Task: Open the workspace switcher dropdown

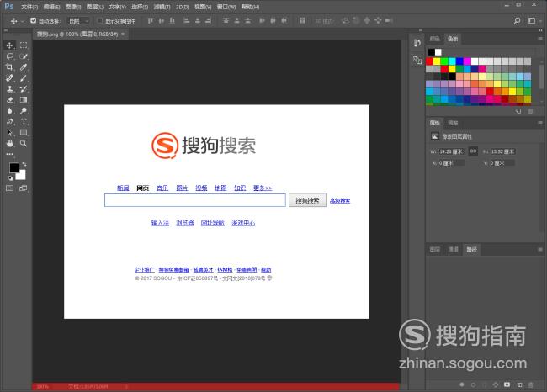Action: tap(533, 20)
